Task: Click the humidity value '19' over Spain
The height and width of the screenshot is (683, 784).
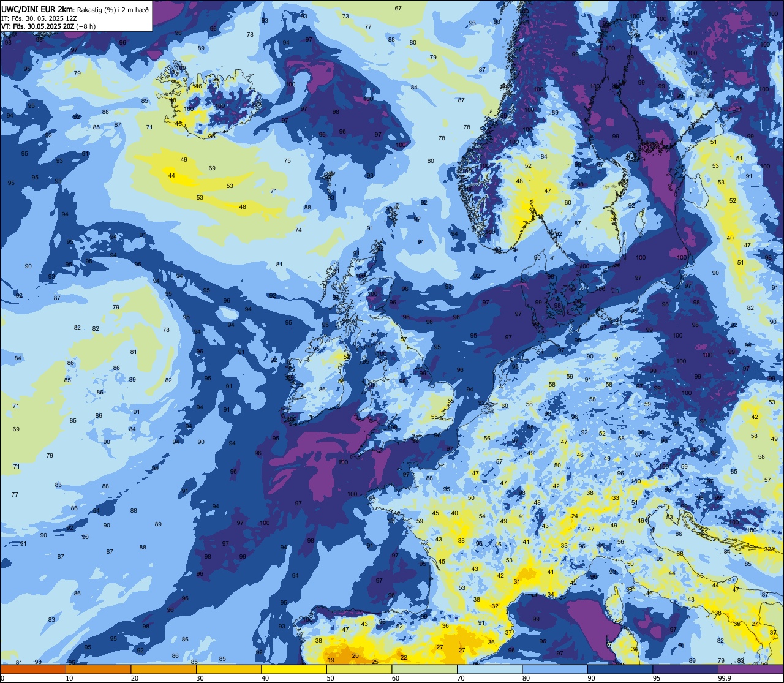Action: (x=331, y=660)
